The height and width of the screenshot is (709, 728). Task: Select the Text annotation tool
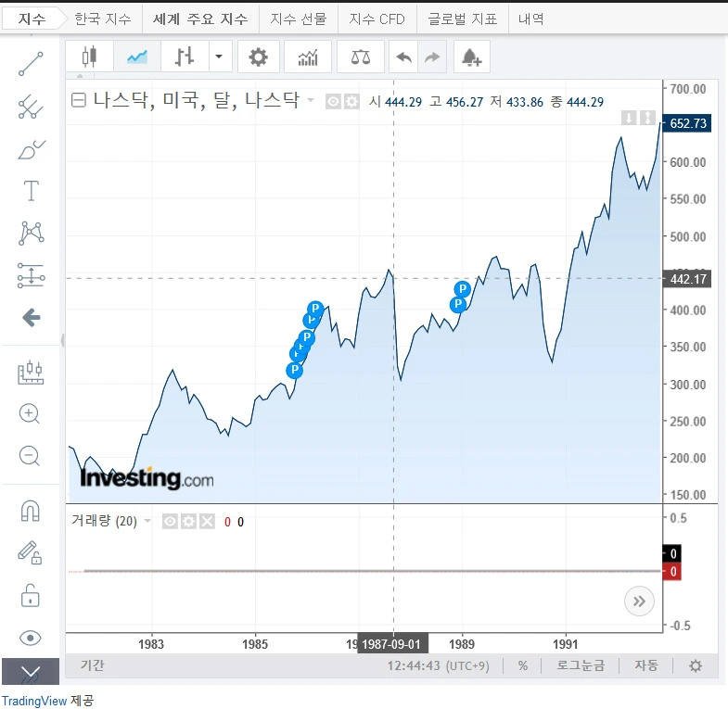31,191
